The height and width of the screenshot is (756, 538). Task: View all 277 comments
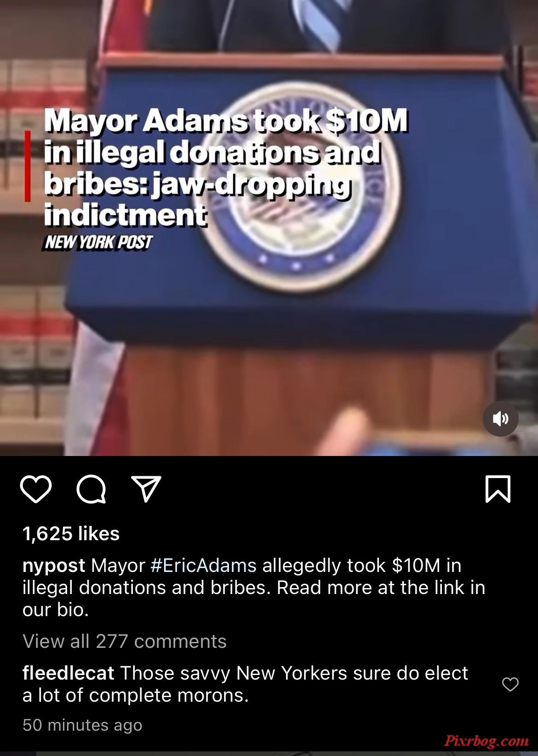coord(125,641)
